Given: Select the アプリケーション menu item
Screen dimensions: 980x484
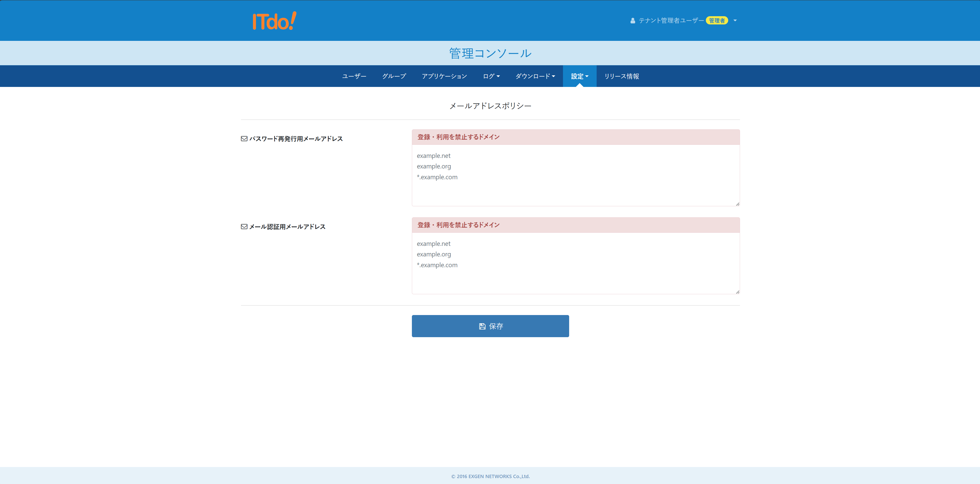Looking at the screenshot, I should click(444, 76).
